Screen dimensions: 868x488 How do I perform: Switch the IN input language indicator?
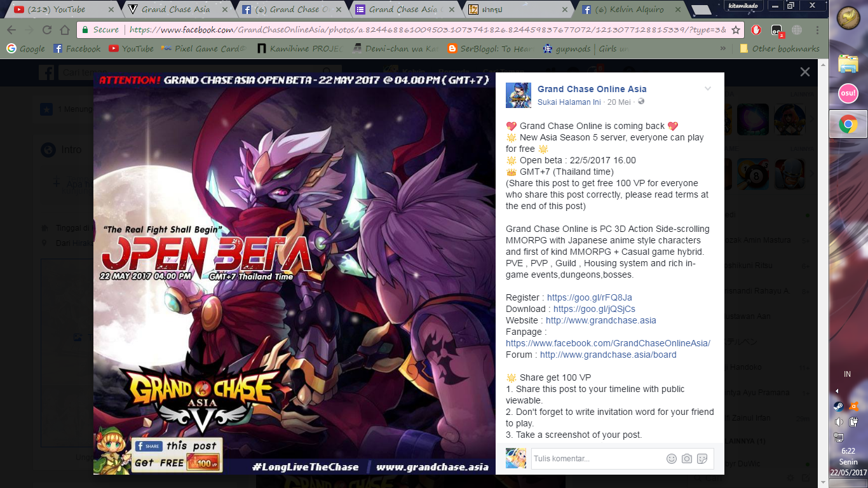point(847,374)
